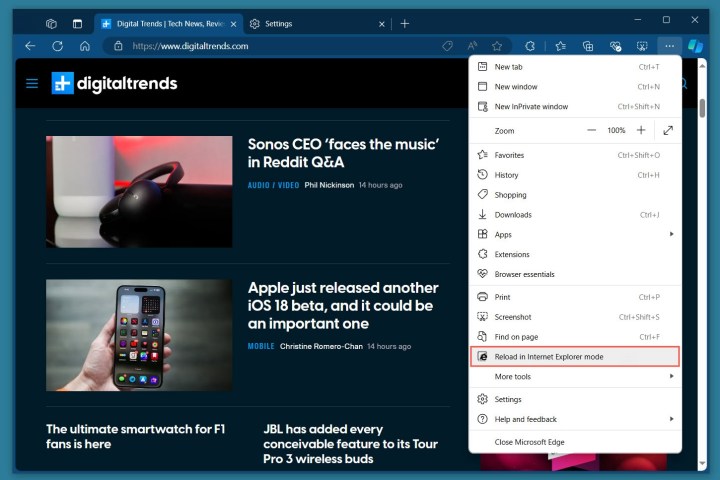Open the Sonos CEO Reddit Q&A article
Viewport: 720px width, 480px height.
(343, 153)
